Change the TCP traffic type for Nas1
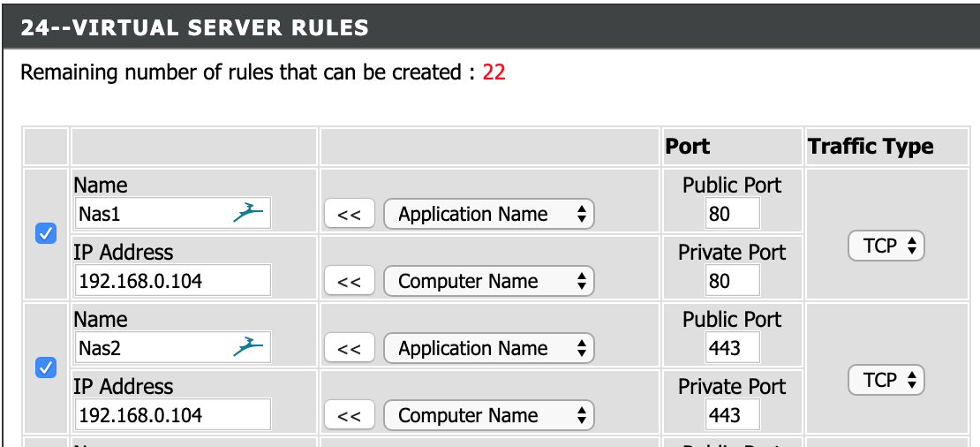This screenshot has width=980, height=447. pos(886,246)
